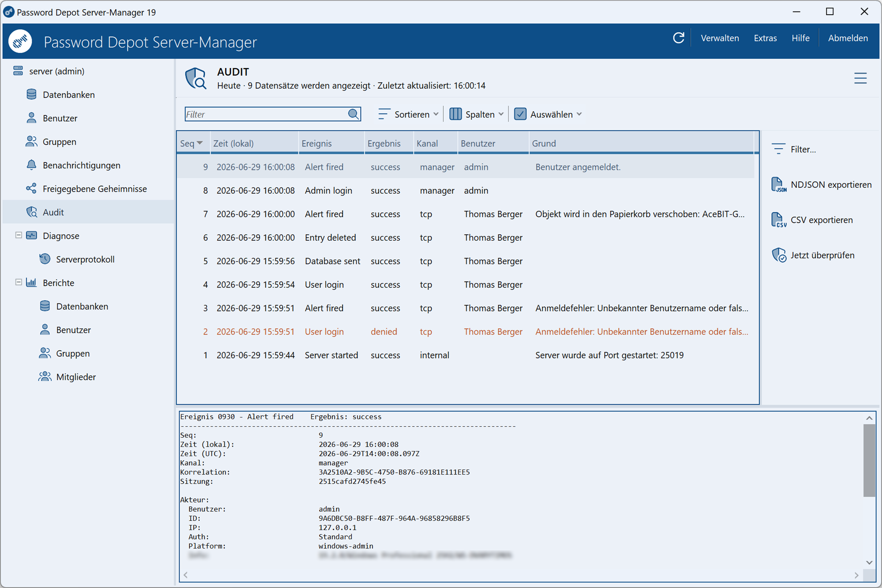Click the Sortieren lines icon
The height and width of the screenshot is (588, 882).
point(384,114)
